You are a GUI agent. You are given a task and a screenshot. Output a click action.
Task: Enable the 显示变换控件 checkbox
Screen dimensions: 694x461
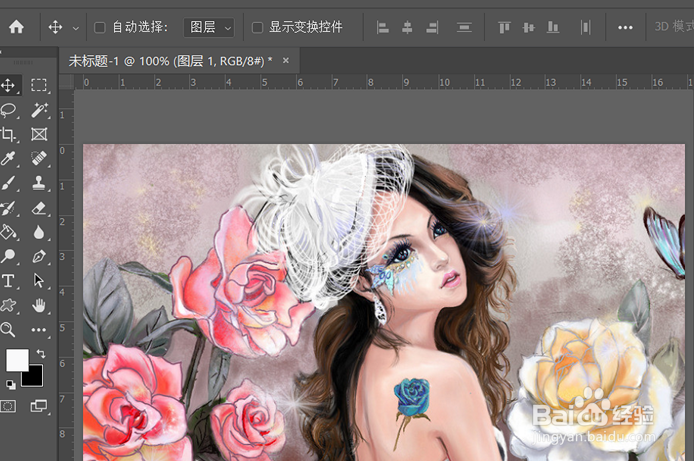(x=257, y=27)
